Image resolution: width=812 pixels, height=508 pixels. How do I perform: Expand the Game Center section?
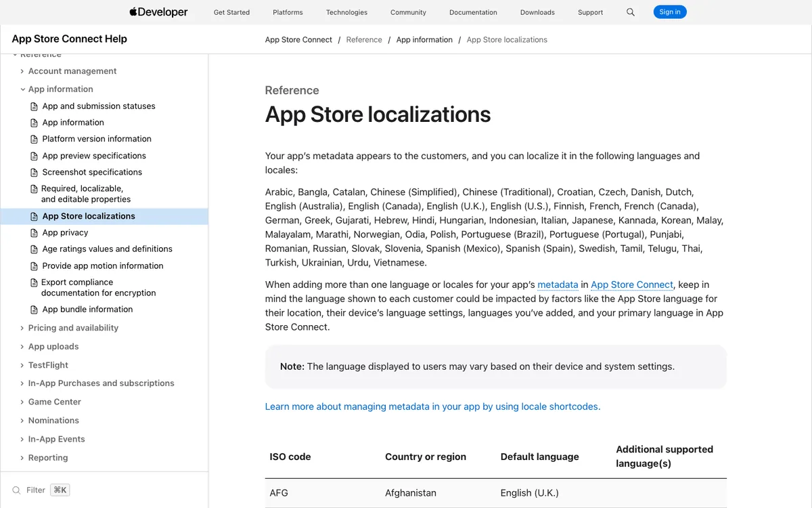click(22, 402)
